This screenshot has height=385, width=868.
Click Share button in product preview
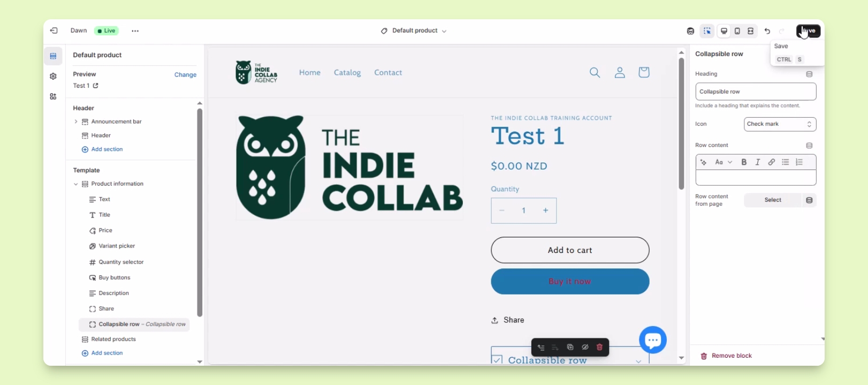click(x=508, y=320)
